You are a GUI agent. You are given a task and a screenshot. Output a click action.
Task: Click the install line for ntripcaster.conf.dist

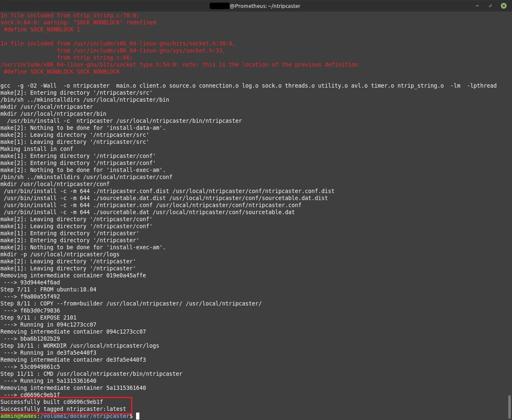169,191
